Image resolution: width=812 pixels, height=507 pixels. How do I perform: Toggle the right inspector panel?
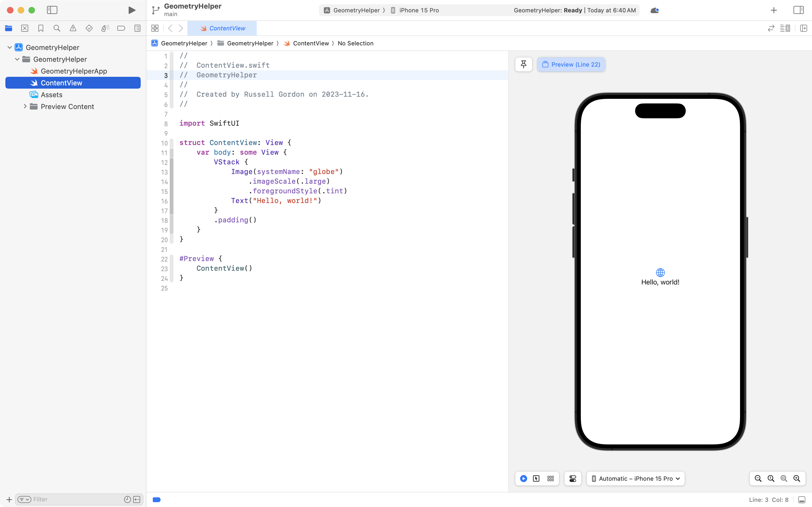point(798,10)
